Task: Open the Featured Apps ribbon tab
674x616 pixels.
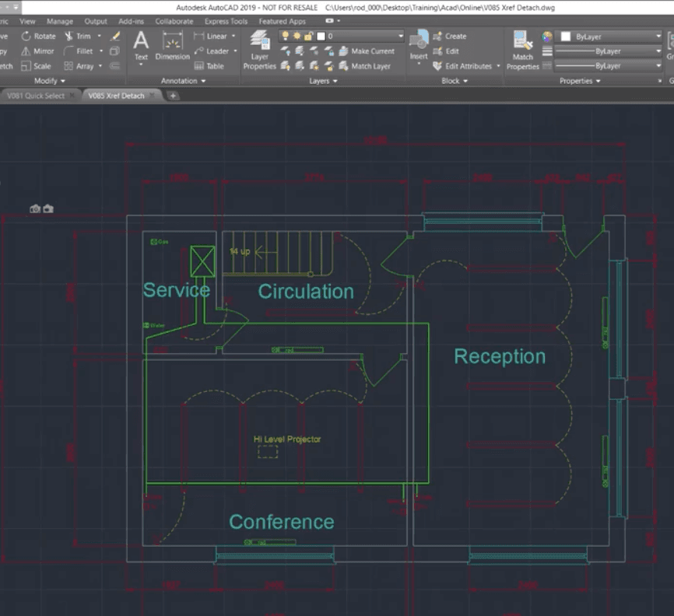Action: point(282,21)
